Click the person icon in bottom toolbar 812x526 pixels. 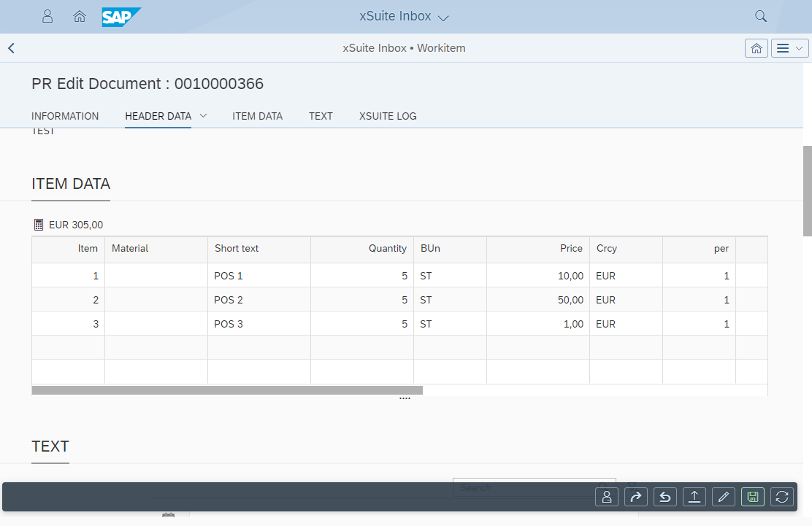[x=607, y=497]
